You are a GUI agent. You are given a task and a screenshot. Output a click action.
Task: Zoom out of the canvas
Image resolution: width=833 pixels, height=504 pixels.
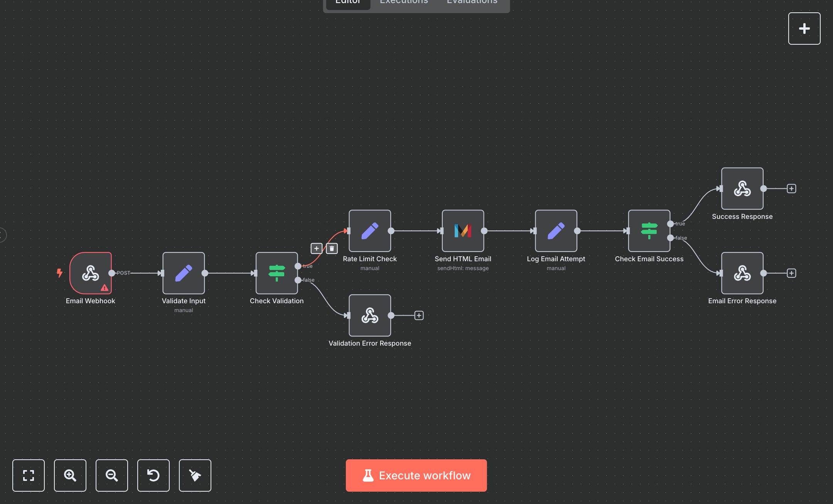(x=111, y=475)
